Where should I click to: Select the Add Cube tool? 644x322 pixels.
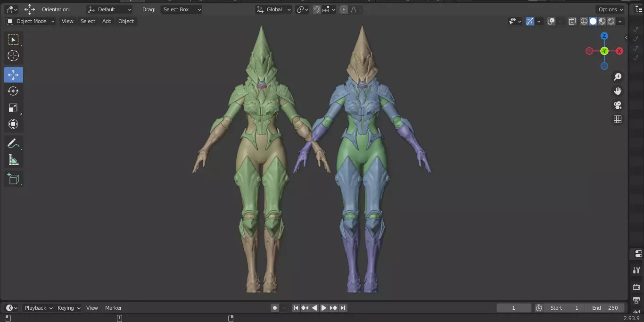(13, 179)
